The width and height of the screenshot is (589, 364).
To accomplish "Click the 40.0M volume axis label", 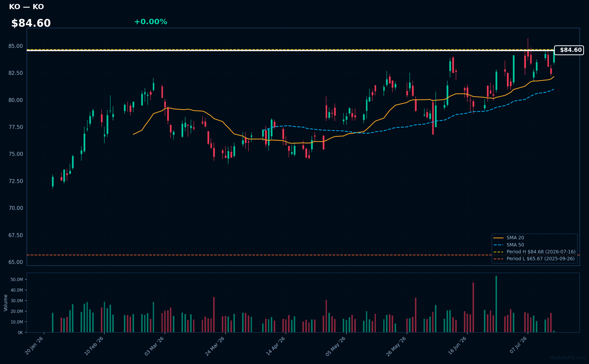I will [x=17, y=290].
